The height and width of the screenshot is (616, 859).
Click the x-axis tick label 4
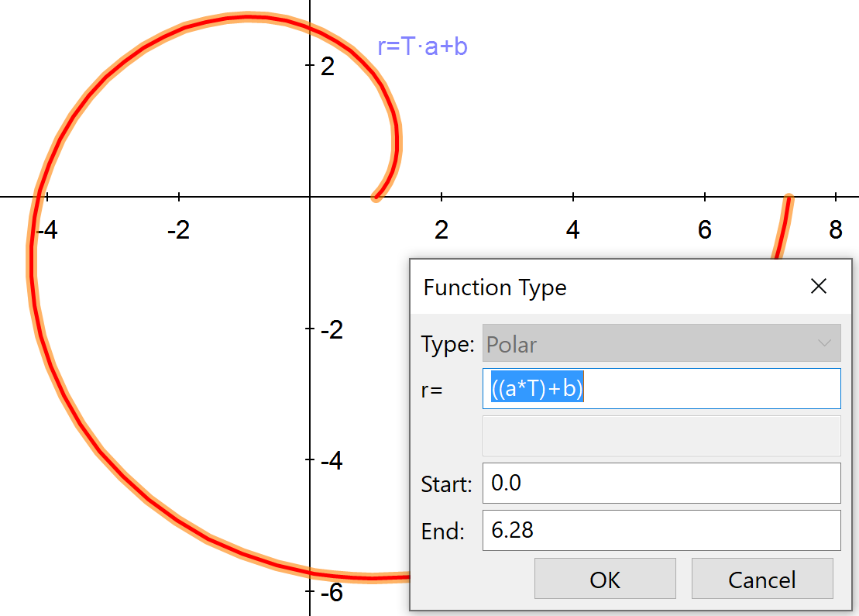[x=572, y=230]
